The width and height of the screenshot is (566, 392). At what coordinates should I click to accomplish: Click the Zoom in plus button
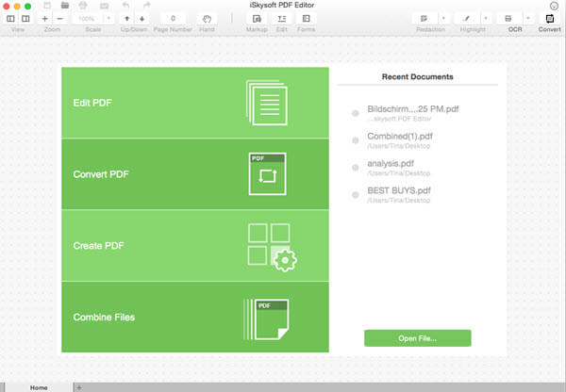[x=44, y=19]
